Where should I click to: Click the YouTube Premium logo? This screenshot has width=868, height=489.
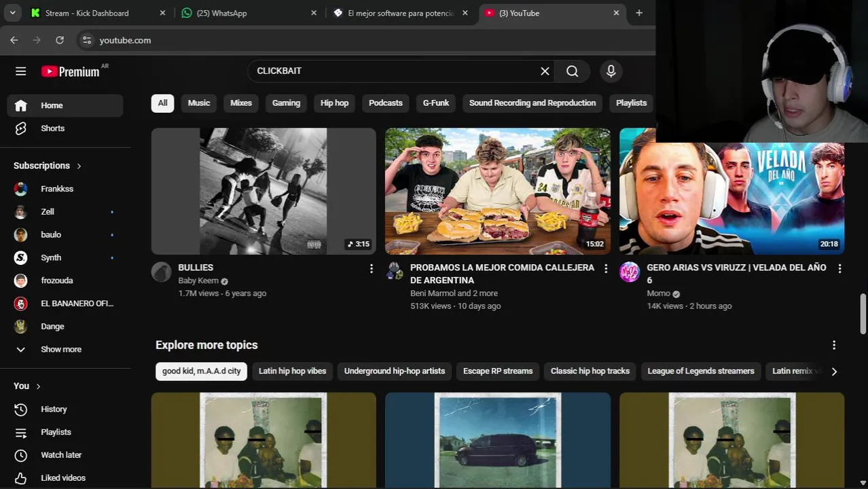click(x=71, y=71)
